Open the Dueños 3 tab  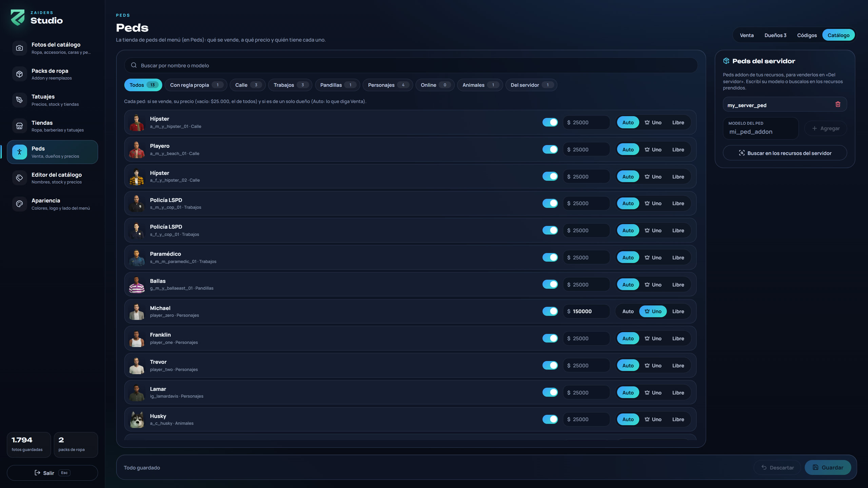tap(775, 35)
